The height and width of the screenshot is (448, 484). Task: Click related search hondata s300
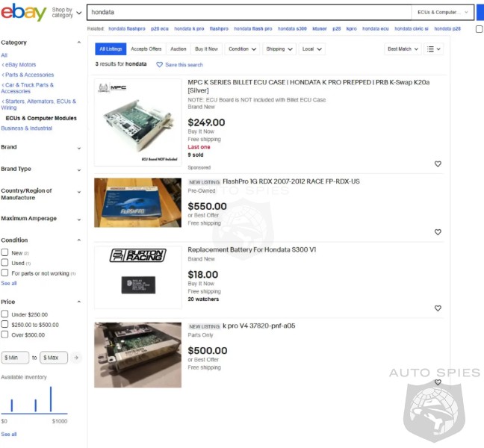292,28
